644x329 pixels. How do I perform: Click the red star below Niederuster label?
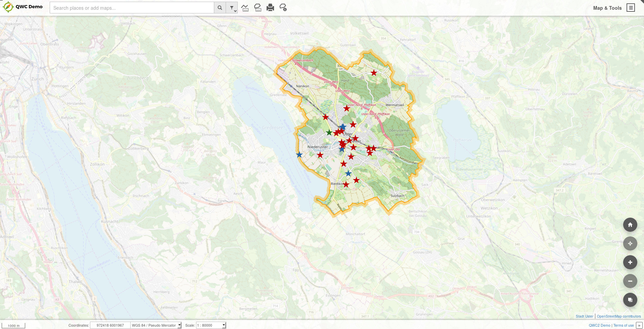click(x=320, y=155)
